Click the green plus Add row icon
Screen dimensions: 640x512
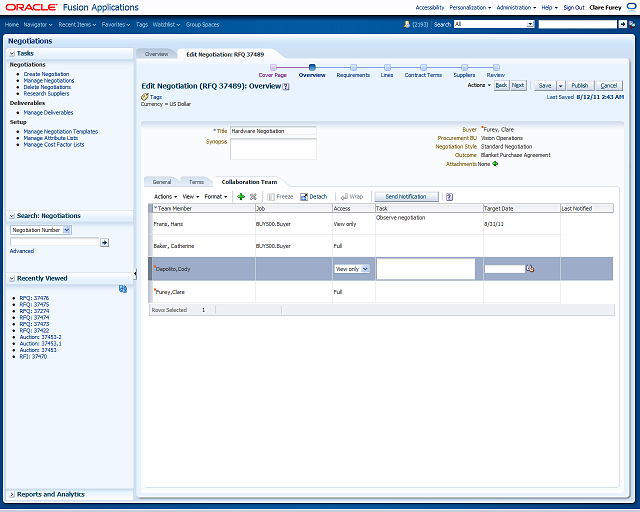click(241, 197)
